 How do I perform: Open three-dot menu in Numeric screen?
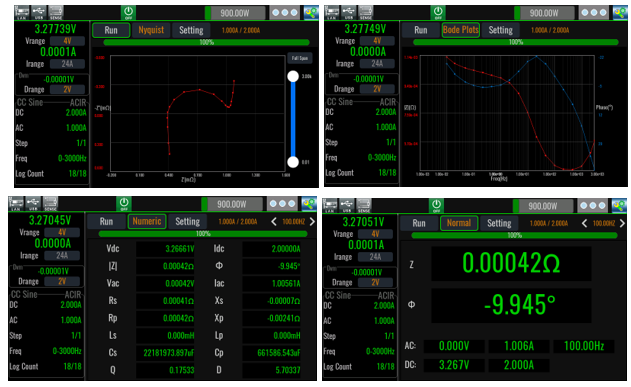(283, 204)
